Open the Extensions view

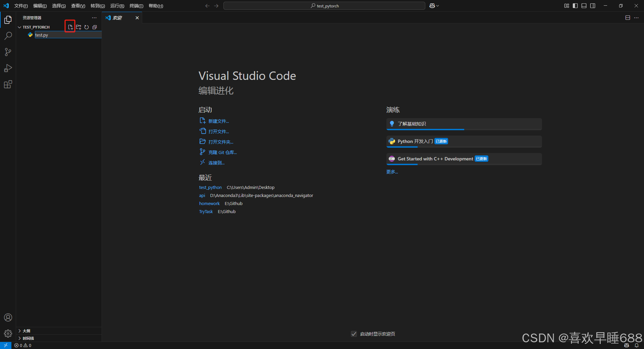click(x=8, y=84)
